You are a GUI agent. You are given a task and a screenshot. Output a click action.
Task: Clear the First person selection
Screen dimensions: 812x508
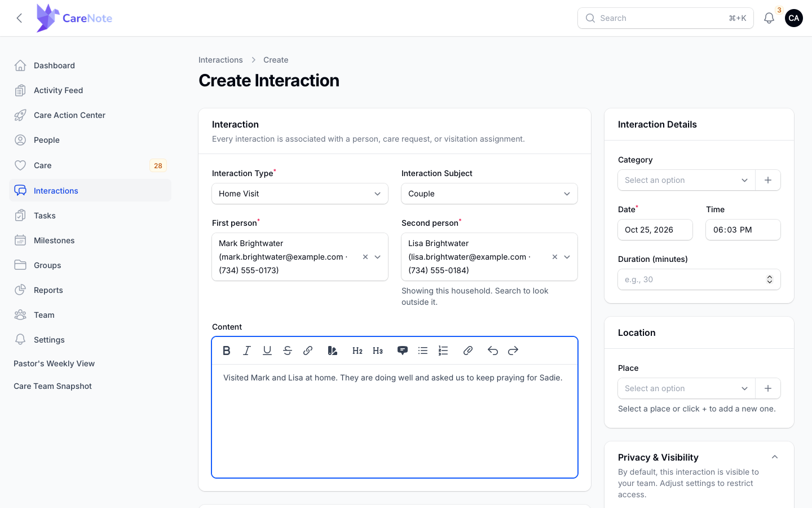[x=365, y=257]
